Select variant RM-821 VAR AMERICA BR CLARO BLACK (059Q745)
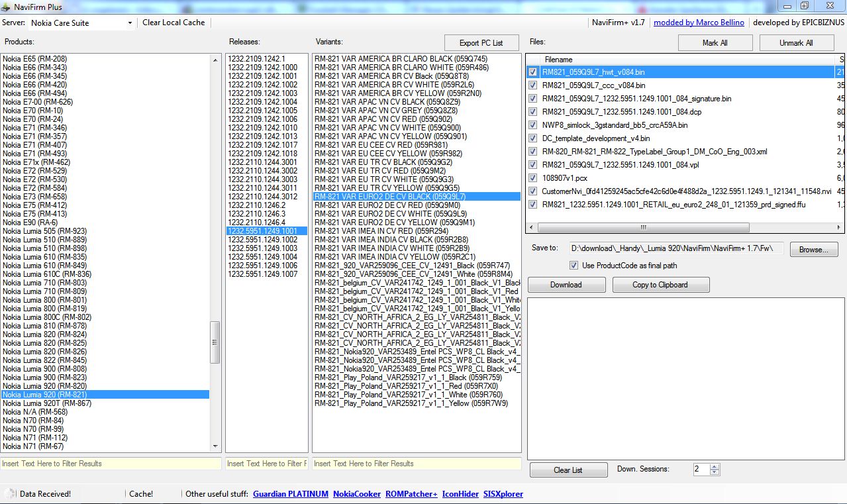 pos(417,59)
